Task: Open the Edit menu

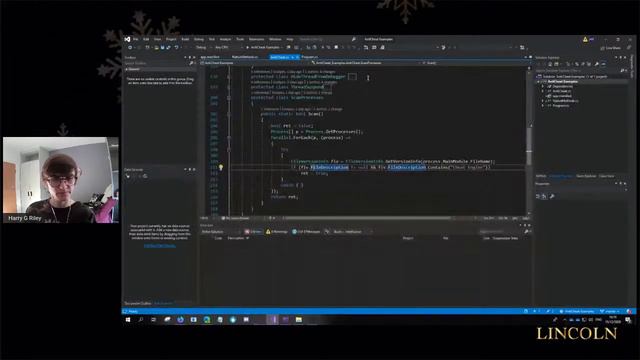Action: [146, 39]
